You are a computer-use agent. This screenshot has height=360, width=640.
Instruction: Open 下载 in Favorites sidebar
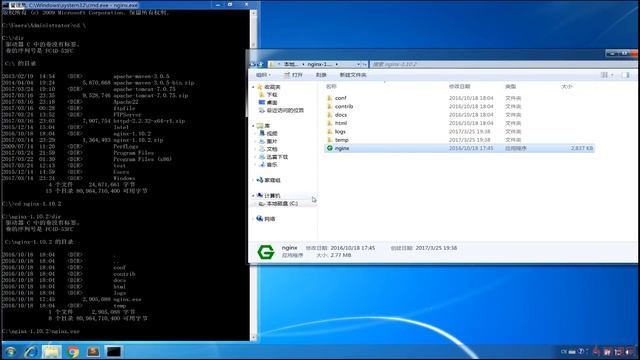point(272,95)
